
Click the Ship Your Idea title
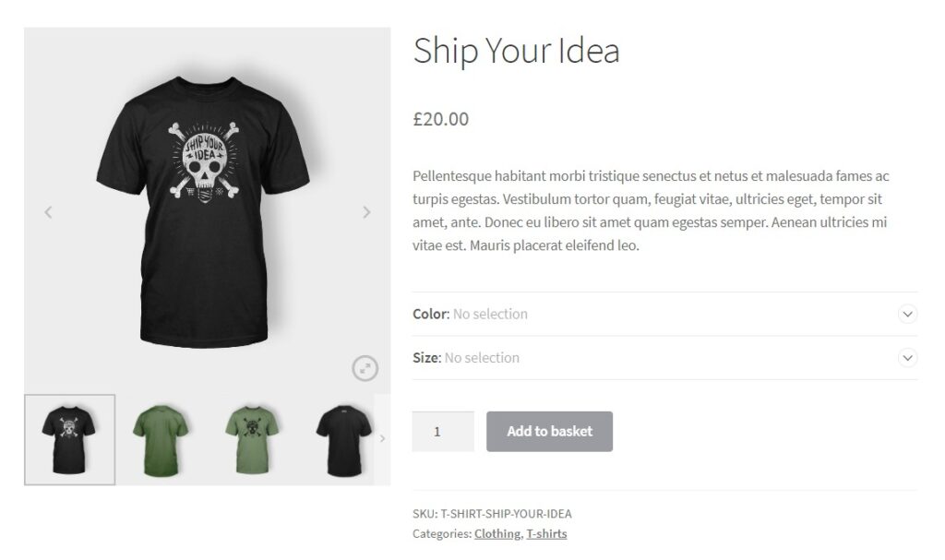[x=516, y=51]
